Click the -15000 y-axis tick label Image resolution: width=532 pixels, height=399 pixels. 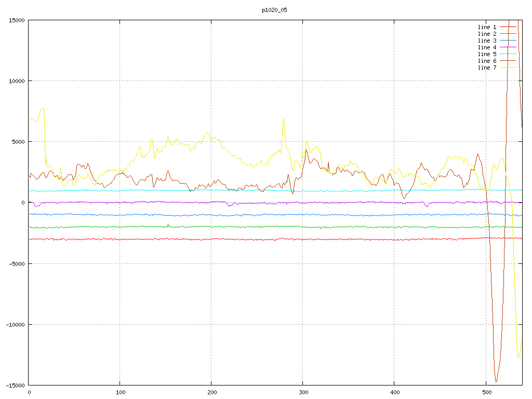(15, 385)
